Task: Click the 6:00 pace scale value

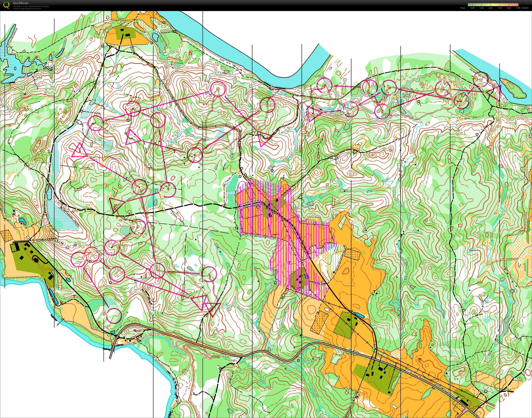Action: (x=491, y=8)
